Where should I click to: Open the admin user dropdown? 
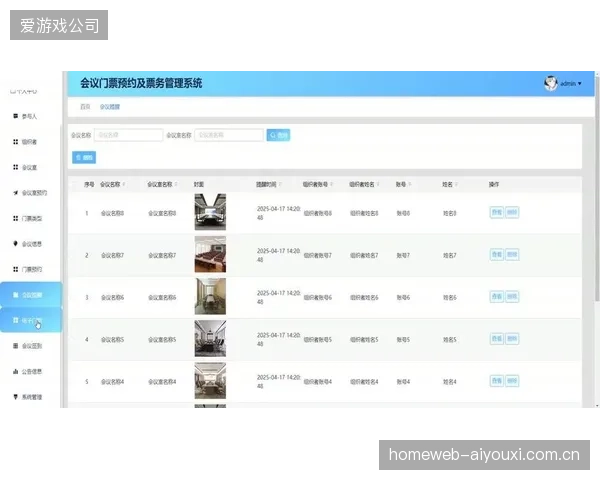[571, 83]
